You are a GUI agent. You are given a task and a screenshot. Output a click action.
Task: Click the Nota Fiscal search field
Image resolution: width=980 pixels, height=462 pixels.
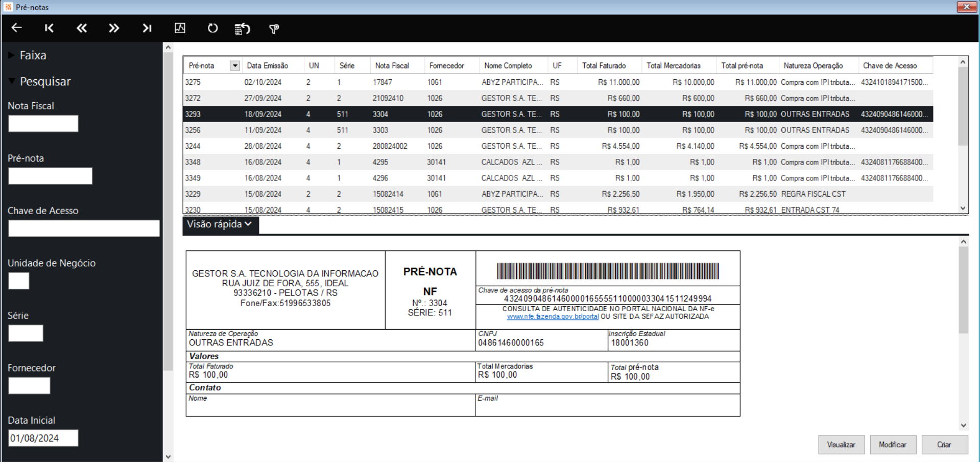[43, 124]
